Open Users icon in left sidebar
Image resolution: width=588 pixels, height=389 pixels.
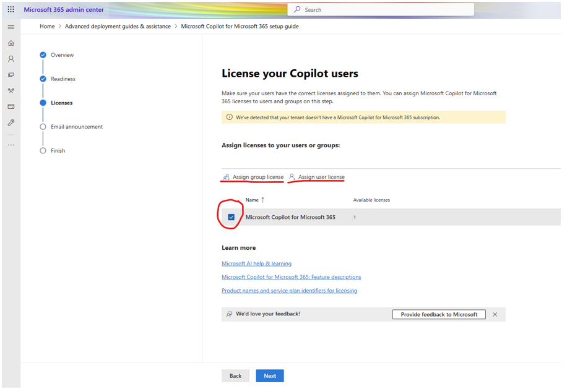pyautogui.click(x=11, y=59)
